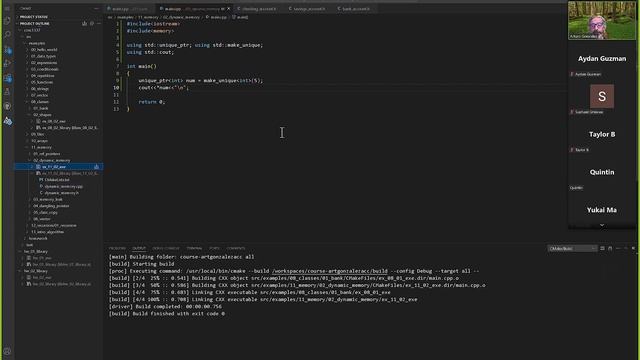640x360 pixels.
Task: Click the output panel list-view icon
Action: 602,248
